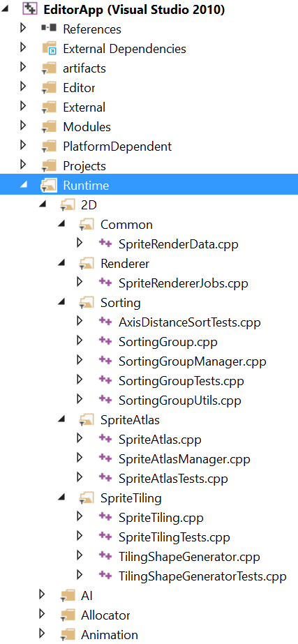
Task: Click the External Dependencies folder icon
Action: [x=49, y=48]
